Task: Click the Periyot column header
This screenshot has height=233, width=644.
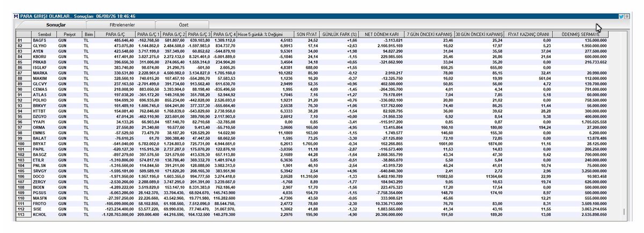Action: (x=69, y=34)
